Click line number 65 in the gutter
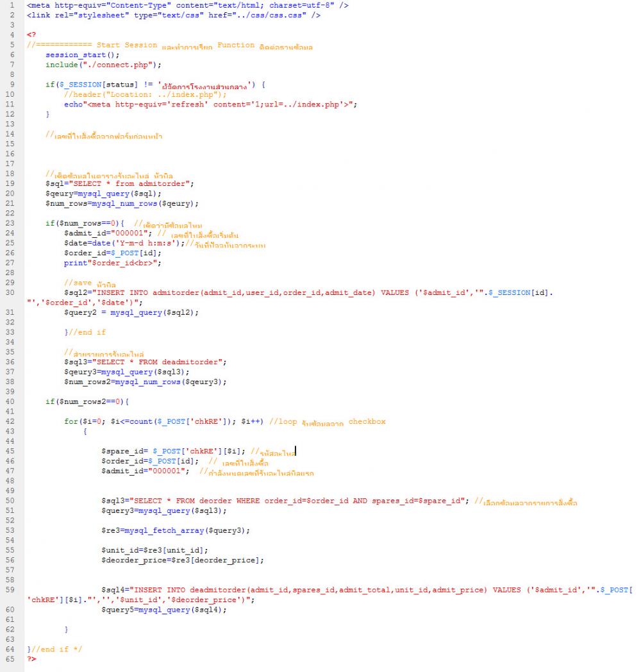The width and height of the screenshot is (641, 672). tap(10, 659)
